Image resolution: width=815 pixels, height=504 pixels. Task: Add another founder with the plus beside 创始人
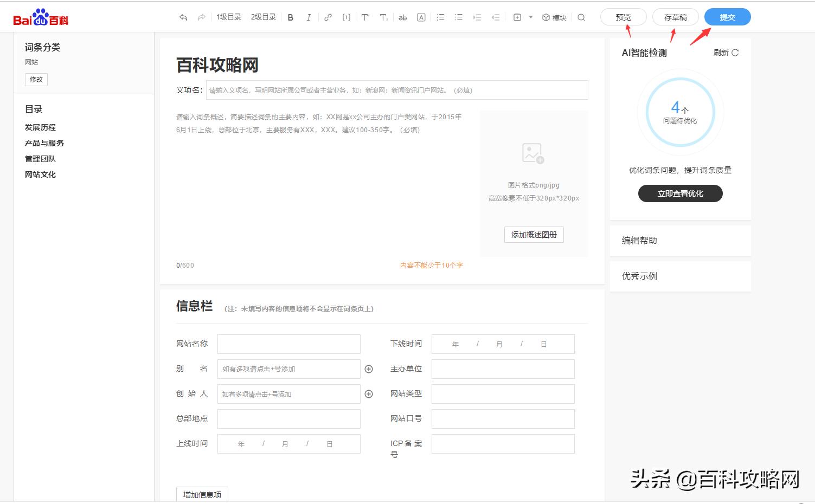pyautogui.click(x=369, y=393)
